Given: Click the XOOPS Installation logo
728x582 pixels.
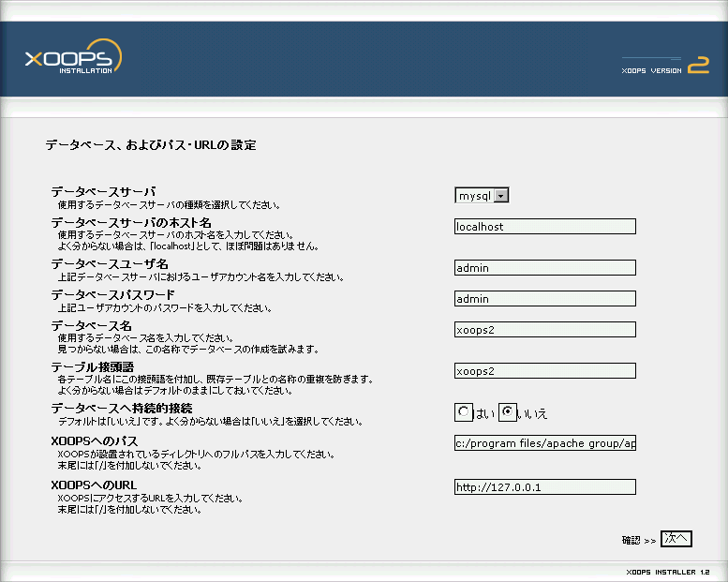Looking at the screenshot, I should [73, 59].
